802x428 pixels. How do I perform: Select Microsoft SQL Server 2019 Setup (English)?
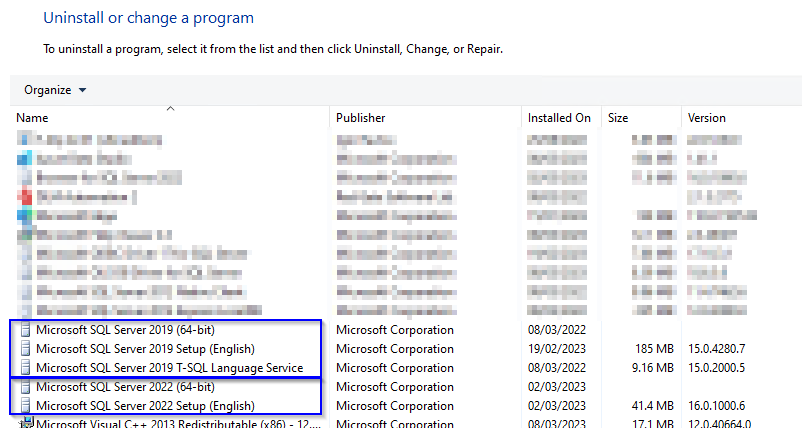click(x=145, y=349)
